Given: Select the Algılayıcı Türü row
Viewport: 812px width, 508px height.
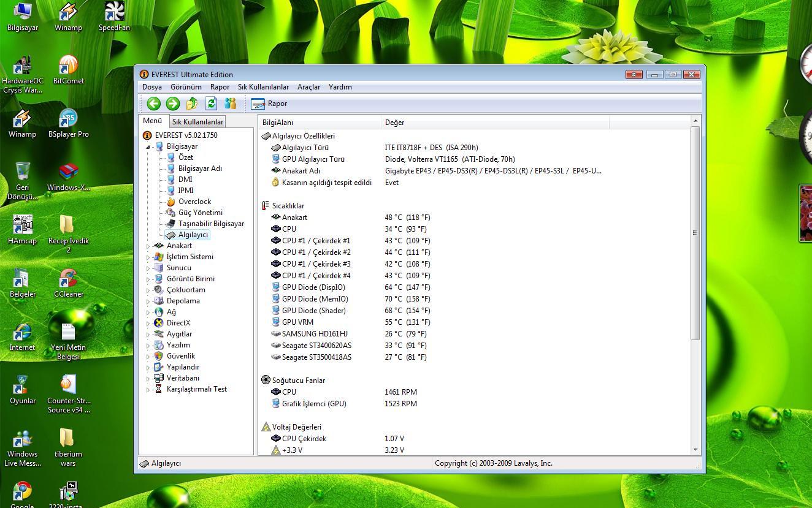Looking at the screenshot, I should point(474,148).
